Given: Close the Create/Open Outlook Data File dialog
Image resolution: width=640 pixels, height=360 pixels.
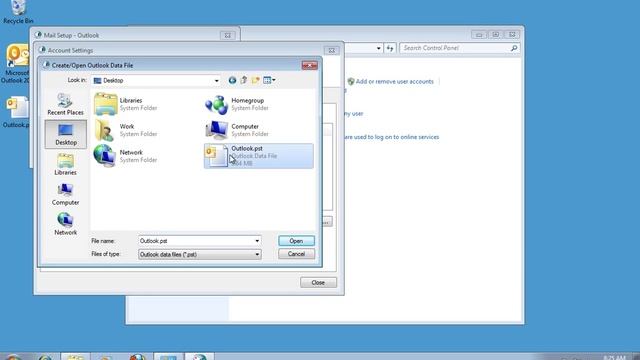Looking at the screenshot, I should 309,65.
